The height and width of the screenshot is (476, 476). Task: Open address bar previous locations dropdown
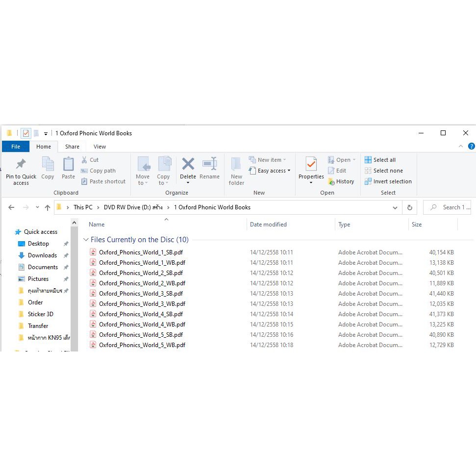(x=395, y=208)
